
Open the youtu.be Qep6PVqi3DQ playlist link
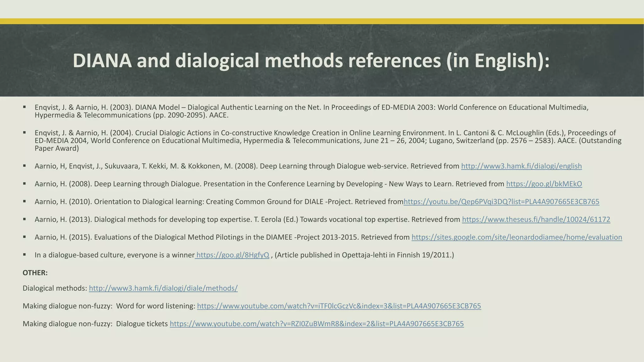pos(501,202)
